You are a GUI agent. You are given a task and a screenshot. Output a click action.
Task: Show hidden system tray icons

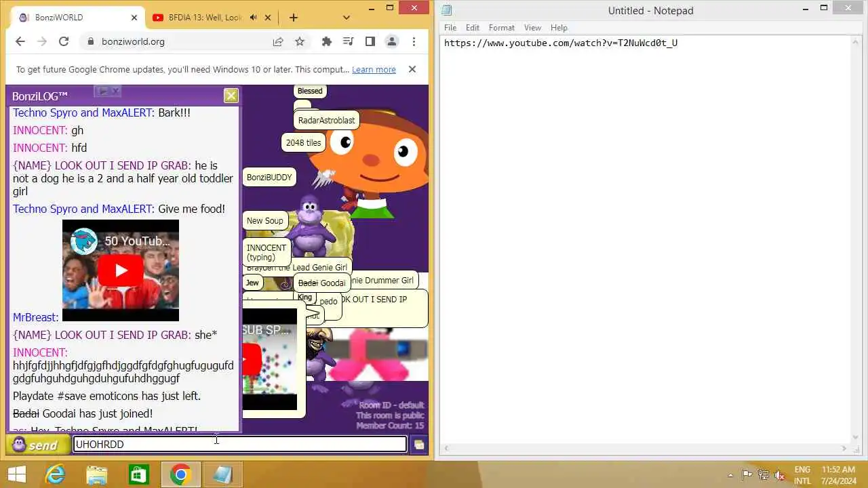[x=729, y=474]
